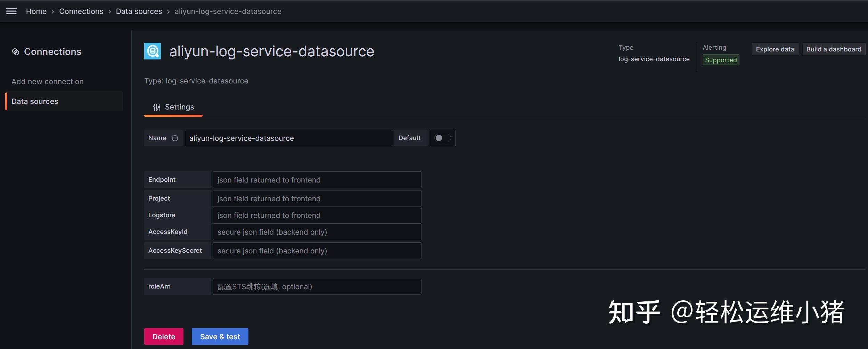This screenshot has width=868, height=349.
Task: Click the Connections sidebar icon
Action: coord(15,51)
